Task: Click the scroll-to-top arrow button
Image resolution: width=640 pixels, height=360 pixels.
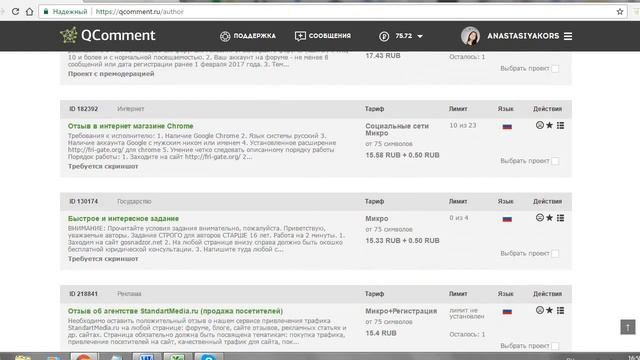Action: click(628, 327)
